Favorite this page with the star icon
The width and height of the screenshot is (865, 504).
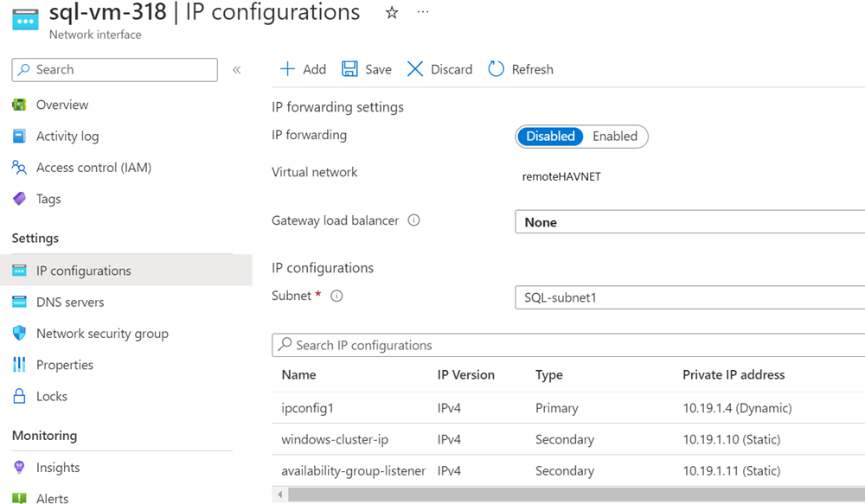[392, 13]
